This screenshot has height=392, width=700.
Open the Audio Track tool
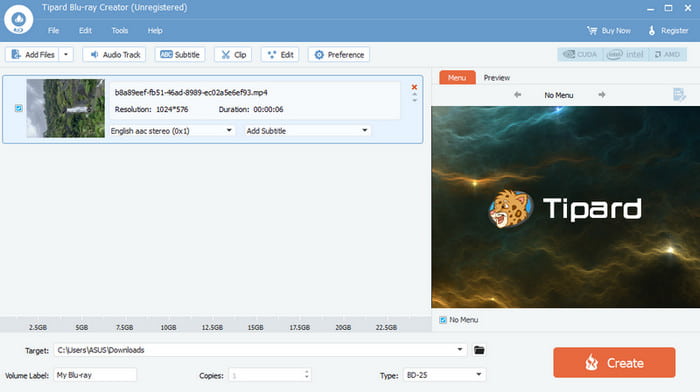(114, 54)
